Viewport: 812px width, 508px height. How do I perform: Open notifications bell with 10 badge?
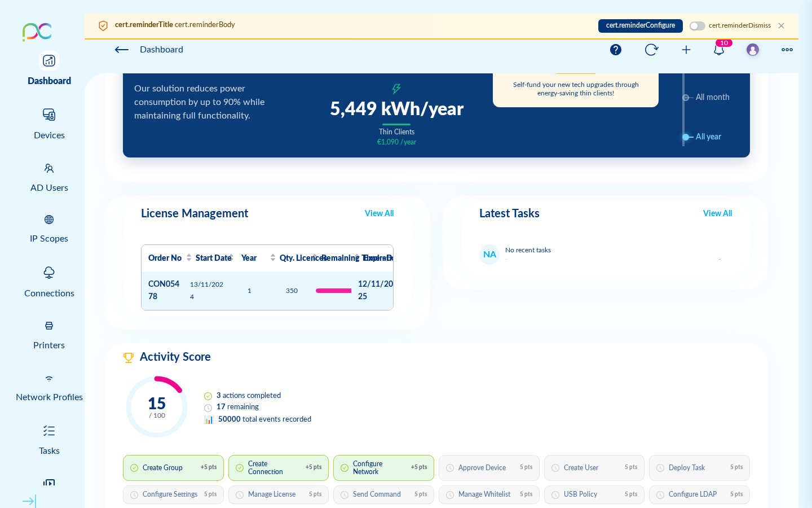[719, 50]
